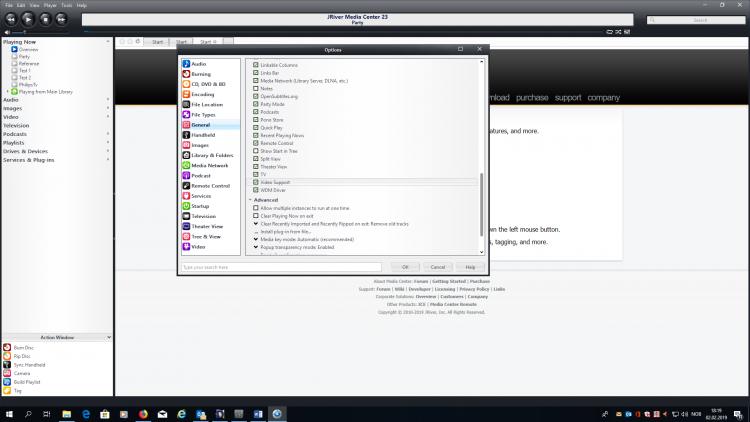Viewport: 750px width, 422px height.
Task: Select File Location options
Action: point(207,104)
